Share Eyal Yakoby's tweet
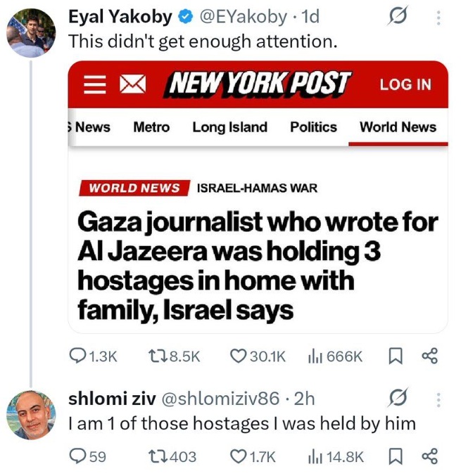 (429, 356)
